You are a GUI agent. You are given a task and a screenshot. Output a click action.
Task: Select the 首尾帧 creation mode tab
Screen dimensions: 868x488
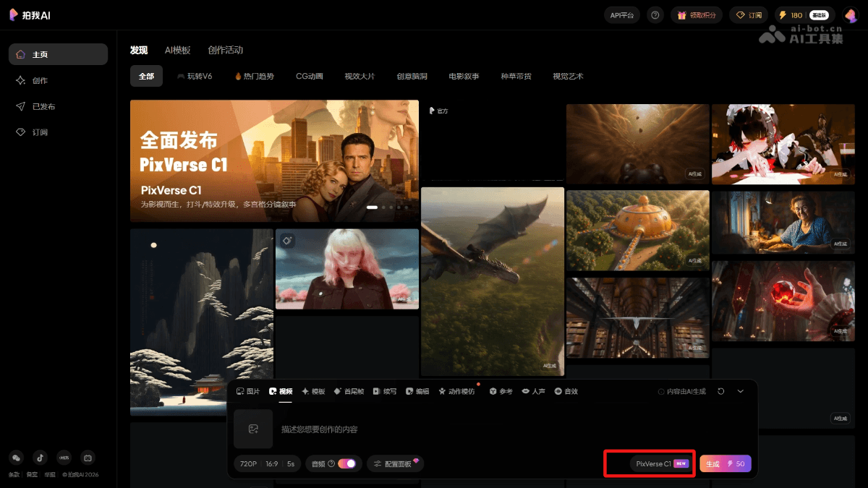[349, 391]
